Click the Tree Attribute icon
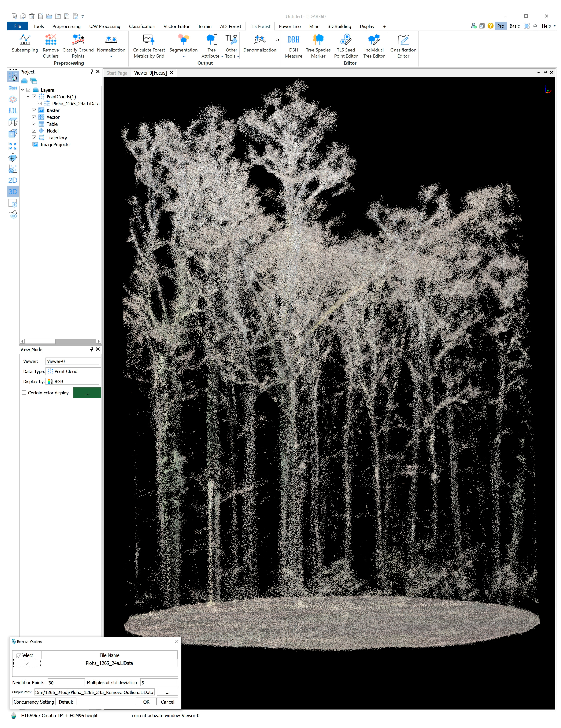The height and width of the screenshot is (728, 561). (x=212, y=40)
